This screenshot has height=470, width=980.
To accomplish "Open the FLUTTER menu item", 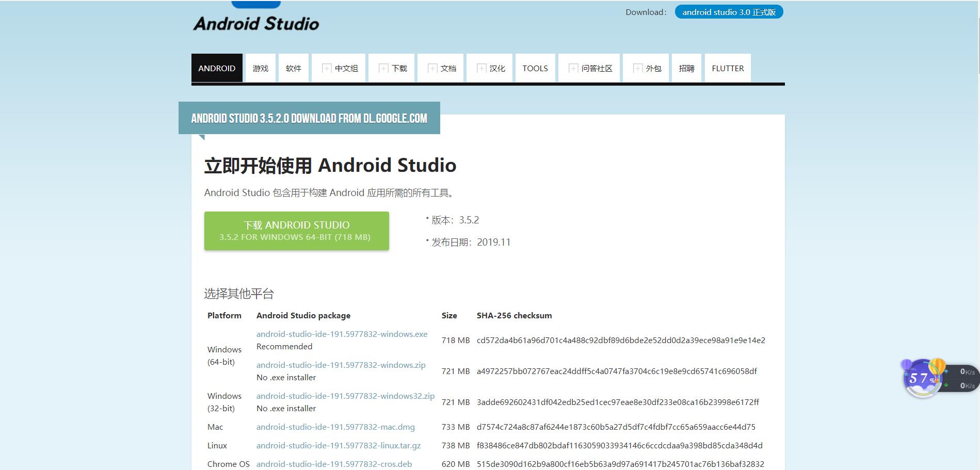I will coord(728,68).
